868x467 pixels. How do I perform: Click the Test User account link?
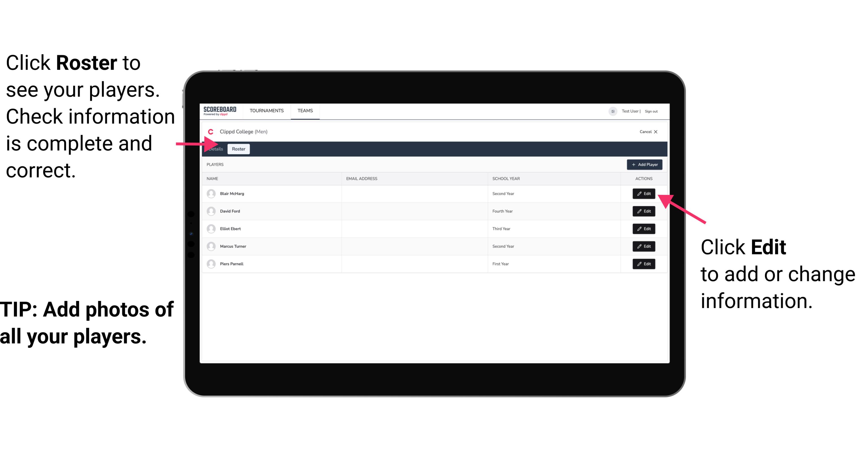click(x=631, y=111)
